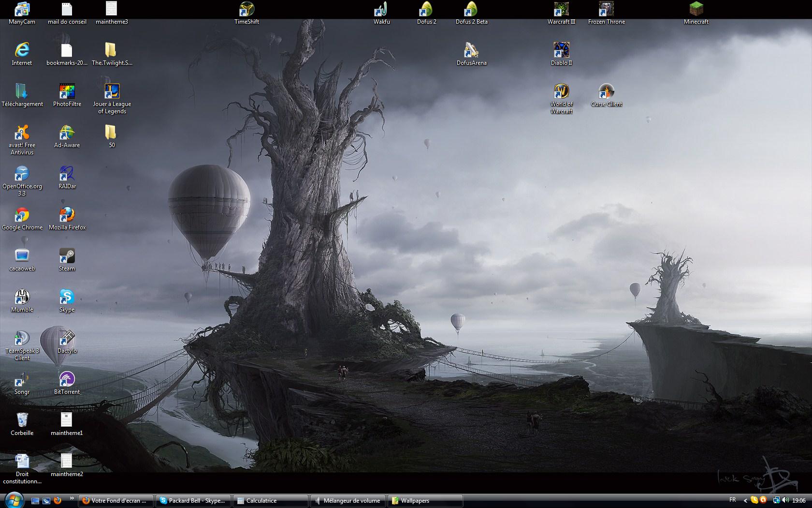This screenshot has height=508, width=812.
Task: Click the Google Chrome desktop shortcut
Action: pyautogui.click(x=22, y=215)
